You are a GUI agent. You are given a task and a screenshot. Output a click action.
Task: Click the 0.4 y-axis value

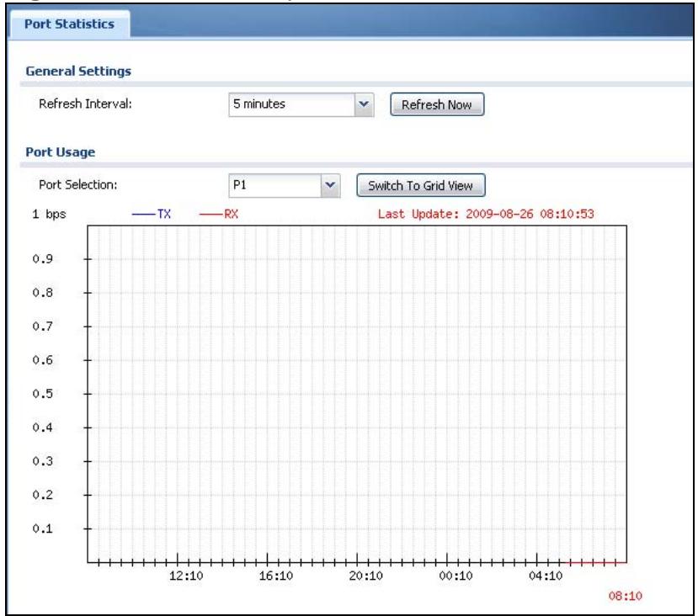point(43,427)
